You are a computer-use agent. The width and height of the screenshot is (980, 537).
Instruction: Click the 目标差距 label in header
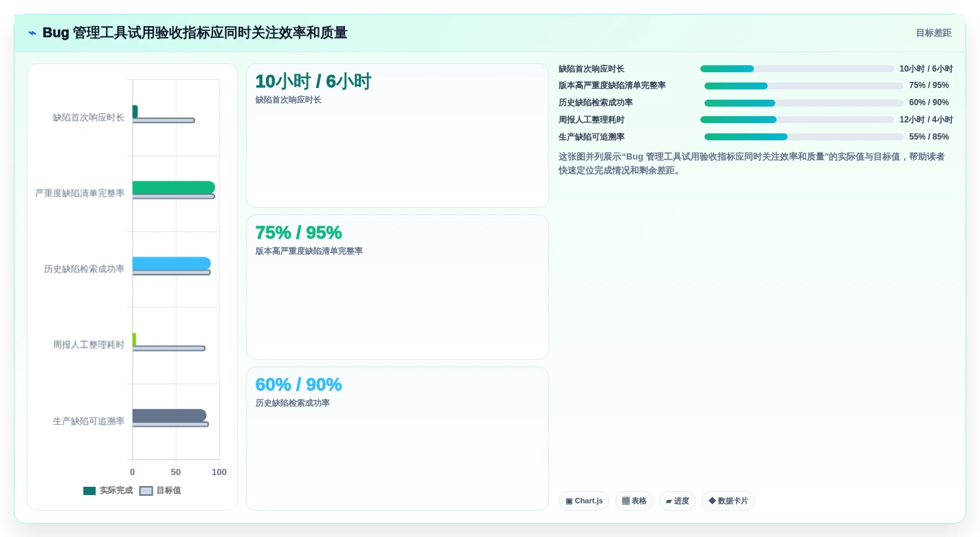[x=933, y=33]
